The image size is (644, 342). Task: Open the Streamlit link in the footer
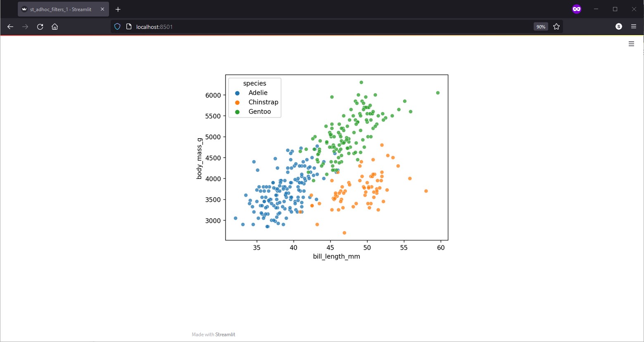(x=225, y=335)
